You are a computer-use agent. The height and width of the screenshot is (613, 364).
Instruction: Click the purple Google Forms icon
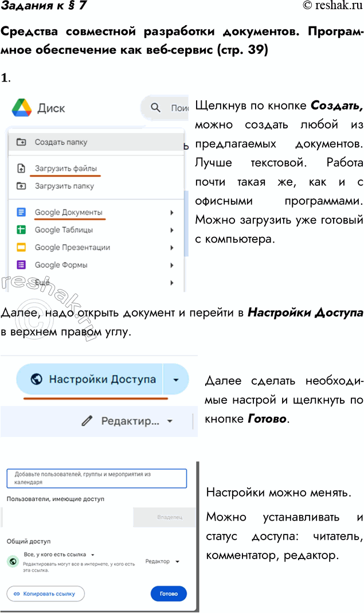click(x=21, y=265)
